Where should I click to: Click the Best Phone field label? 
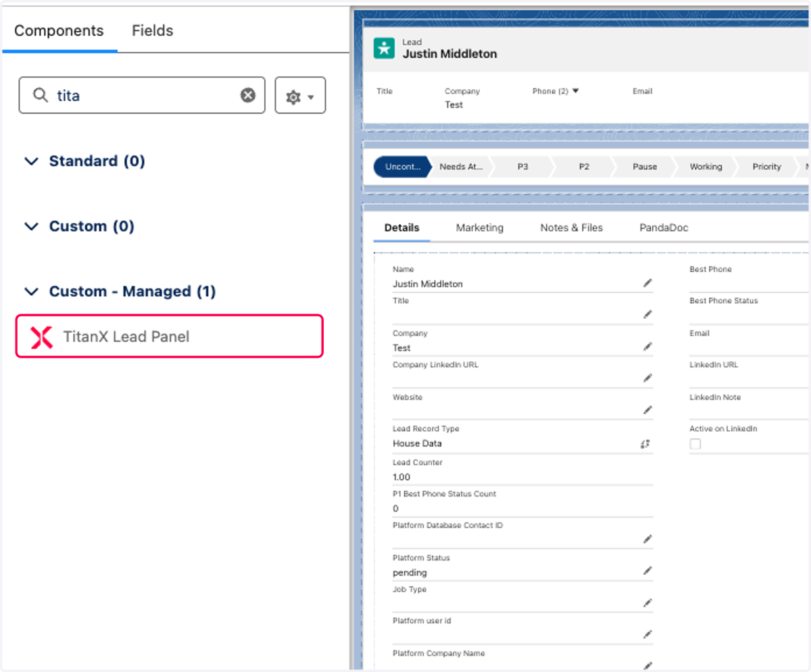pos(710,269)
